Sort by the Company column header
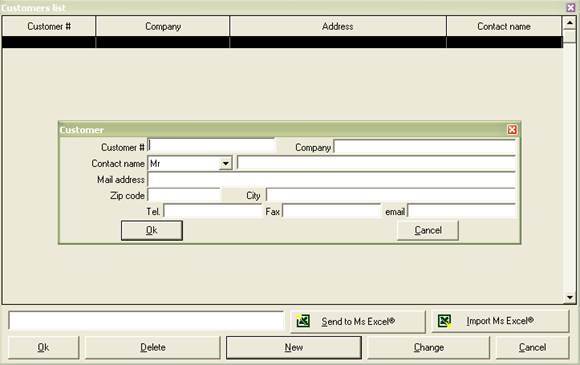The image size is (580, 365). (163, 26)
